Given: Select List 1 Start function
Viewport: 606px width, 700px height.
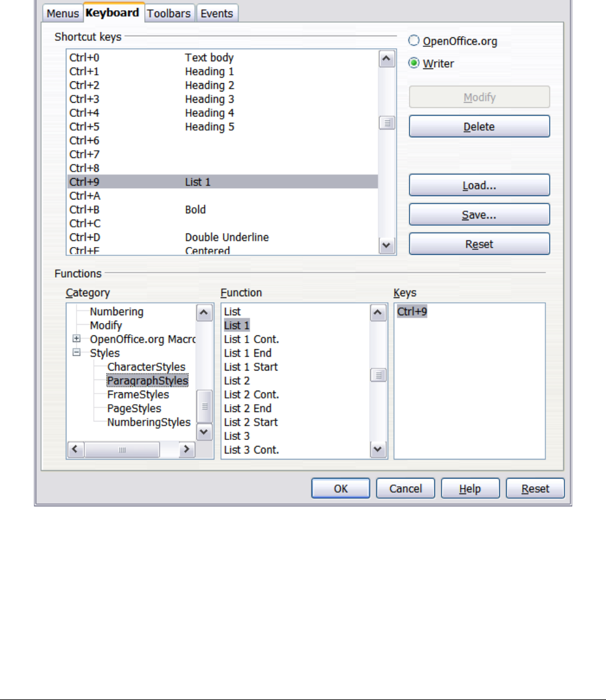Looking at the screenshot, I should (251, 367).
